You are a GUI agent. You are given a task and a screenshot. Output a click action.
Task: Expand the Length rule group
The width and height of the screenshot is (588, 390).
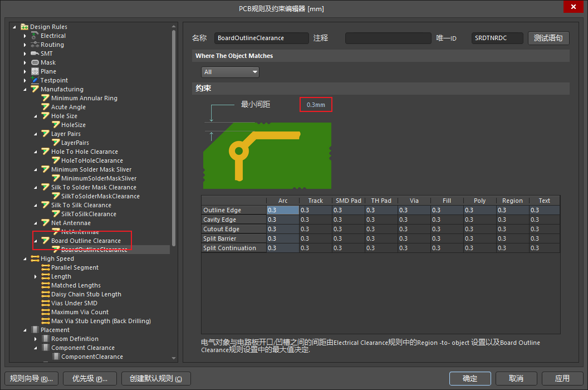tap(35, 277)
